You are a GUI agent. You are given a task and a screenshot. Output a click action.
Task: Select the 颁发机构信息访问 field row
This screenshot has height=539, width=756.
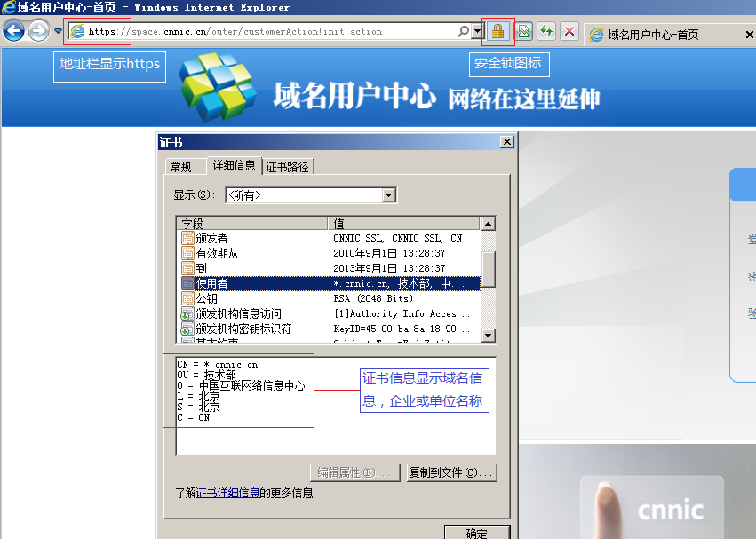(x=329, y=313)
